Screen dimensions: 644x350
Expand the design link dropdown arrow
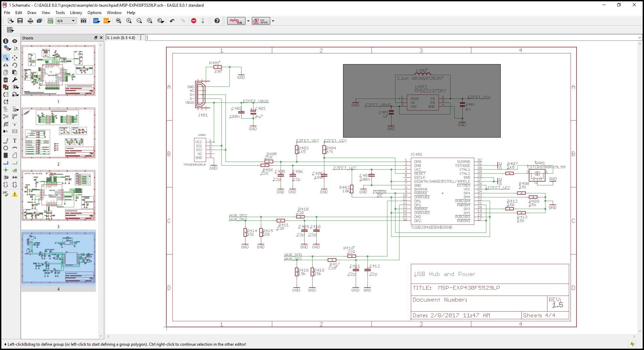248,21
